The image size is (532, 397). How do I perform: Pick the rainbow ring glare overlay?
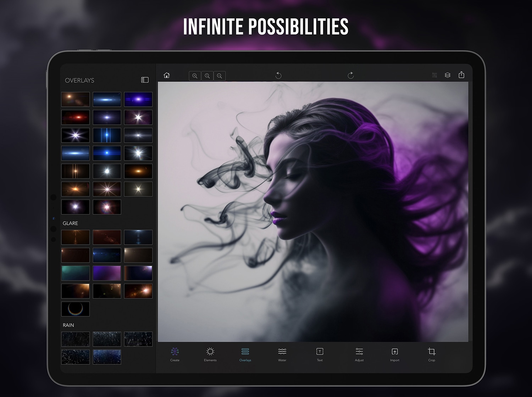pos(76,309)
